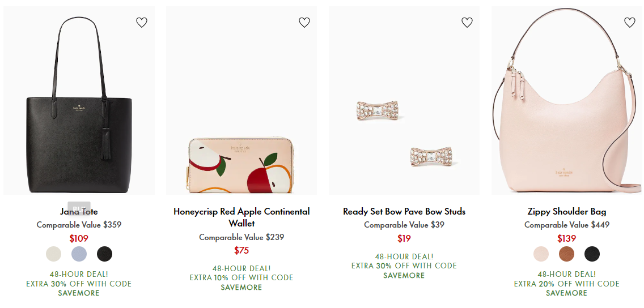
Task: Open Honeycrisp Red Apple Continental Wallet link
Action: pos(241,217)
